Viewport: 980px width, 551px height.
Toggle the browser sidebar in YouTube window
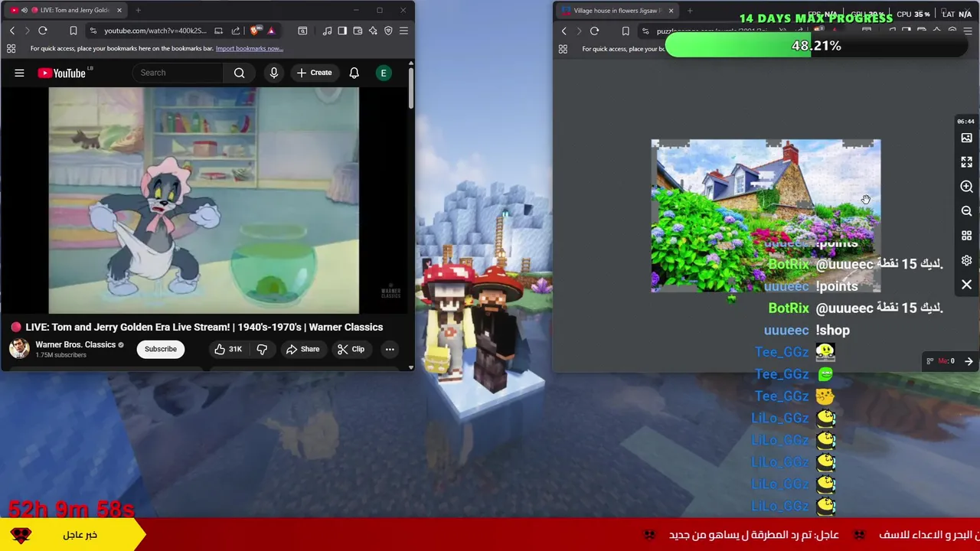click(342, 31)
